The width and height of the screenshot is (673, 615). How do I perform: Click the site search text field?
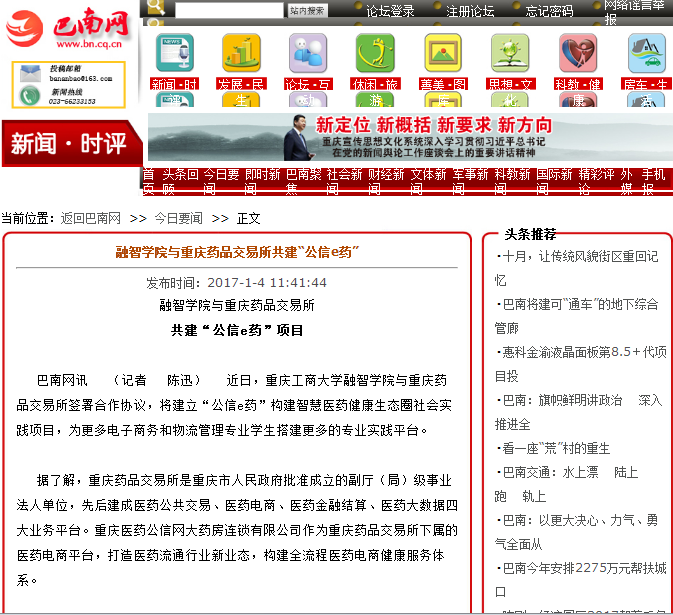(229, 11)
